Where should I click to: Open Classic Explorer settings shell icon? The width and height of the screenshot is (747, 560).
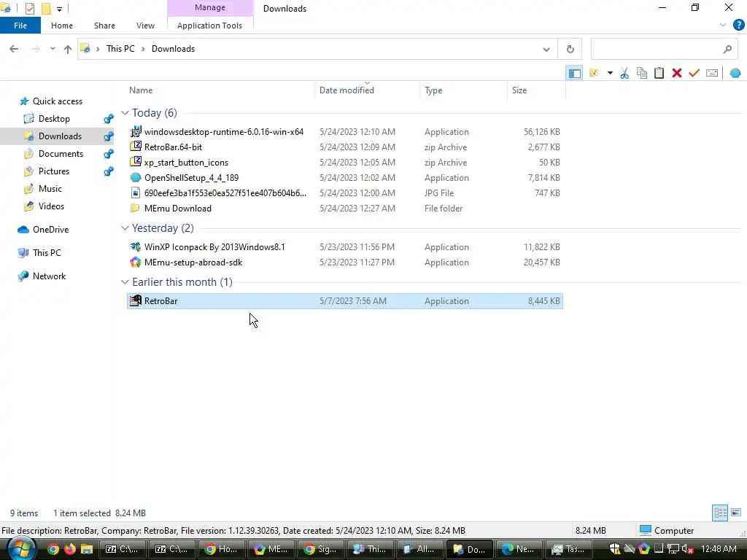[x=735, y=74]
